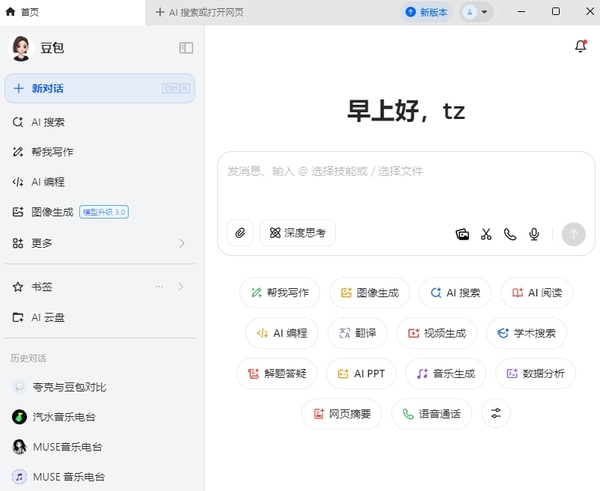Open AI 搜索 in the sidebar

[x=100, y=122]
